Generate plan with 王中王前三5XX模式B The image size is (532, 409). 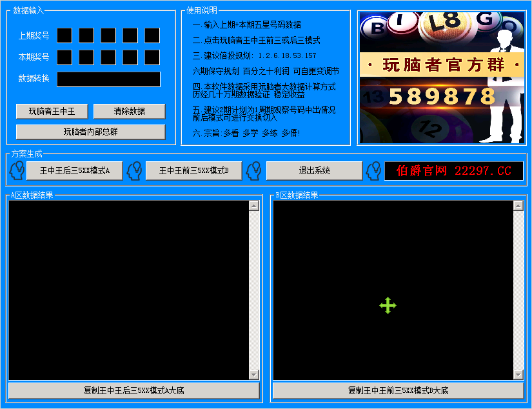coord(194,171)
